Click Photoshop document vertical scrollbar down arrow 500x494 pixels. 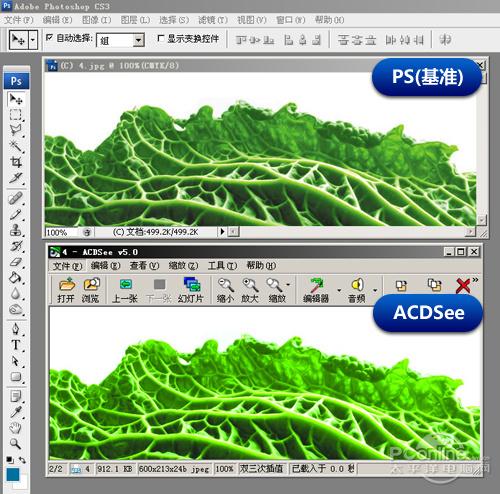481,220
